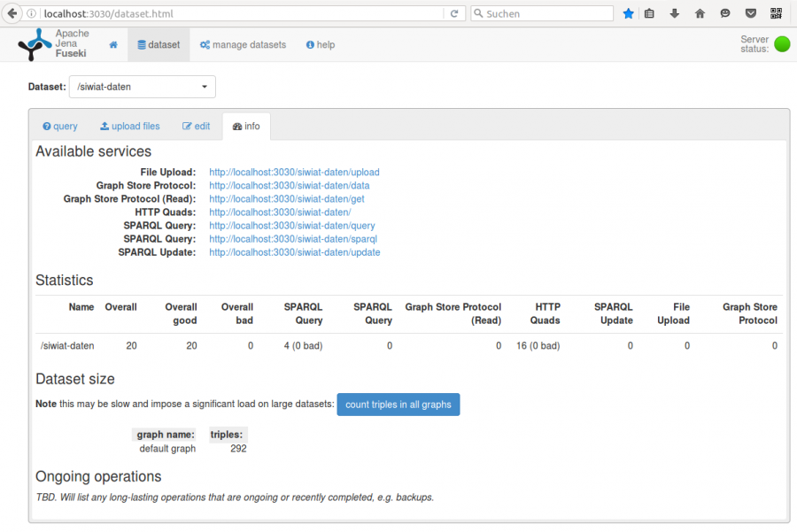Switch to the upload files tab
This screenshot has height=532, width=797.
[129, 126]
